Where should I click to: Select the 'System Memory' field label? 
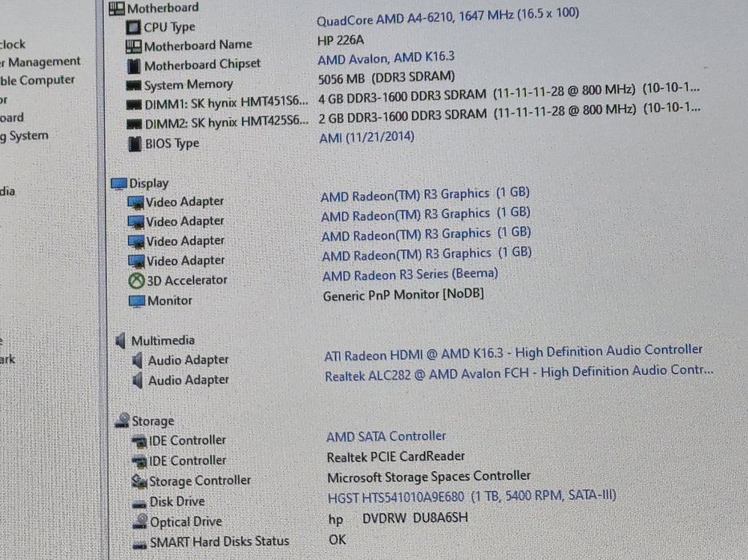coord(188,85)
